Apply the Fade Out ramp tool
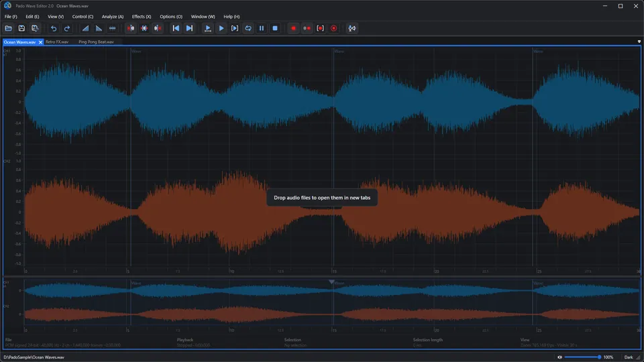The height and width of the screenshot is (362, 644). [99, 28]
